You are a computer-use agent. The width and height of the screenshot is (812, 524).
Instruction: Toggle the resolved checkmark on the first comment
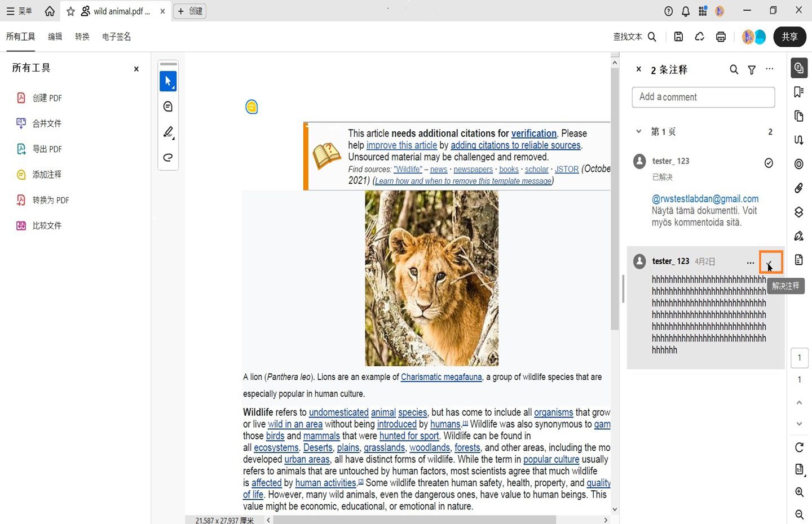769,163
